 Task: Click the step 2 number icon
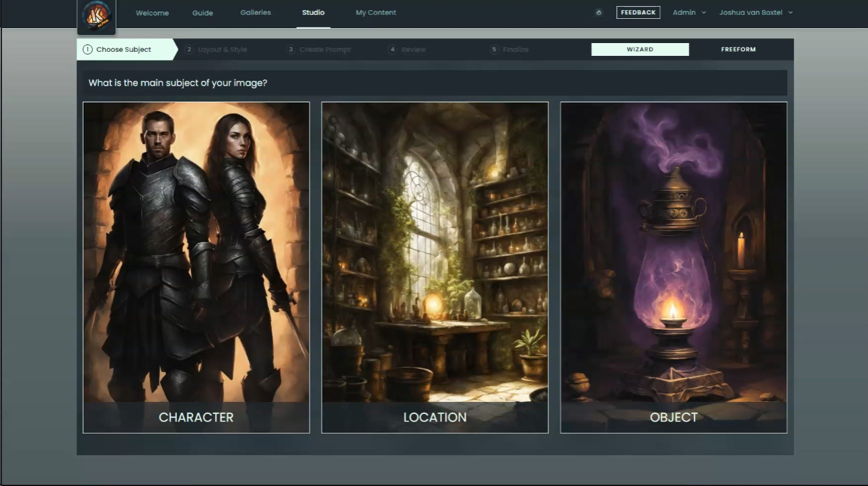190,50
